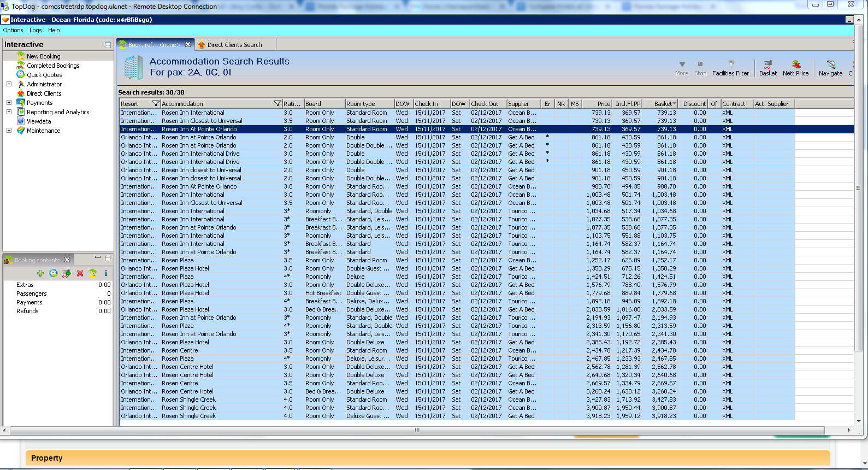This screenshot has width=868, height=470.
Task: Select the Rosen Plaza Hotel Hot Breakfast row
Action: [486, 293]
